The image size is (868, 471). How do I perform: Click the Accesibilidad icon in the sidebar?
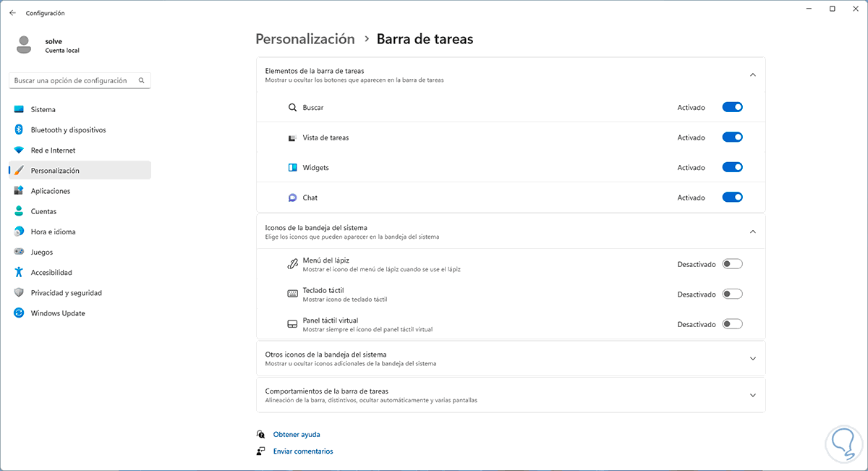18,273
